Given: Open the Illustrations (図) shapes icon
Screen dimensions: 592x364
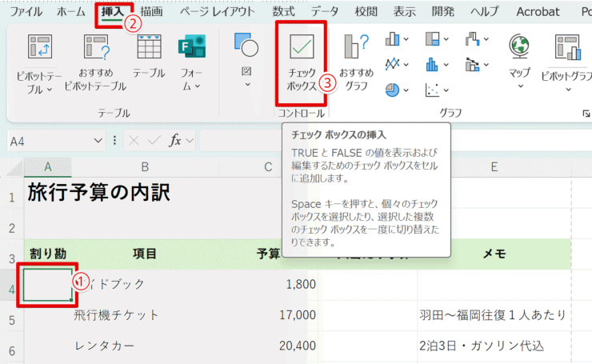Looking at the screenshot, I should pos(246,45).
